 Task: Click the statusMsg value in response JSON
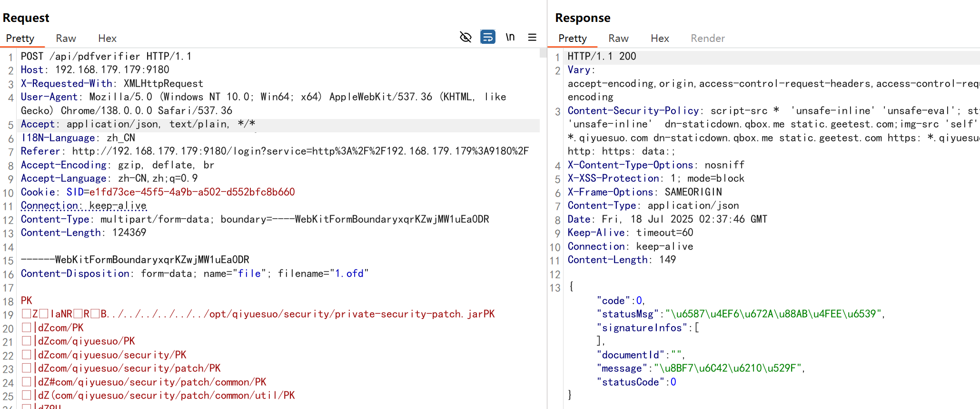tap(773, 314)
